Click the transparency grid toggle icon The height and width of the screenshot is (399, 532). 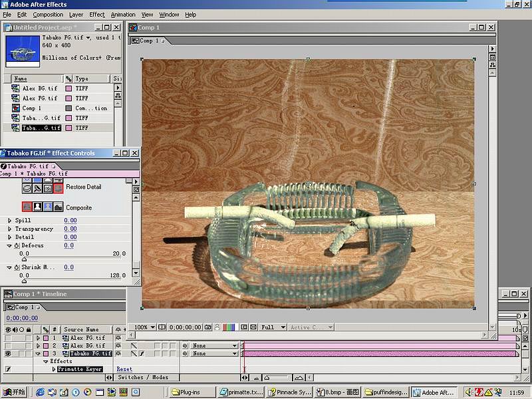(253, 327)
